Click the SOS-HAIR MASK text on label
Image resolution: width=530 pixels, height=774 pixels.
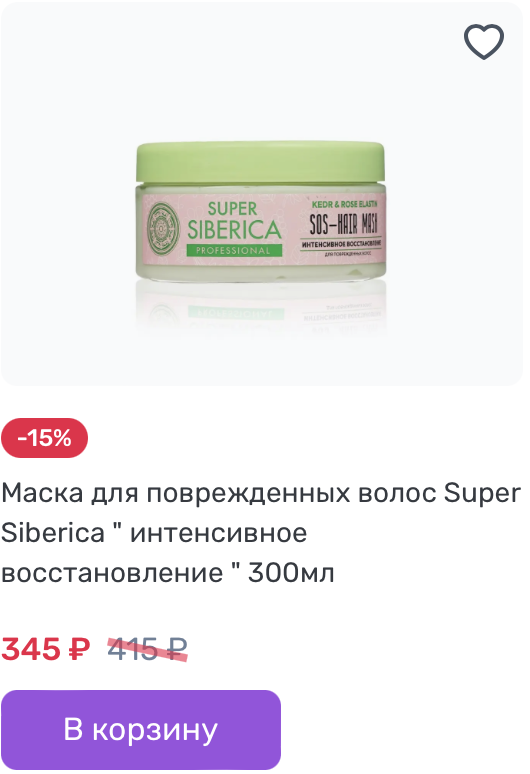coord(343,224)
